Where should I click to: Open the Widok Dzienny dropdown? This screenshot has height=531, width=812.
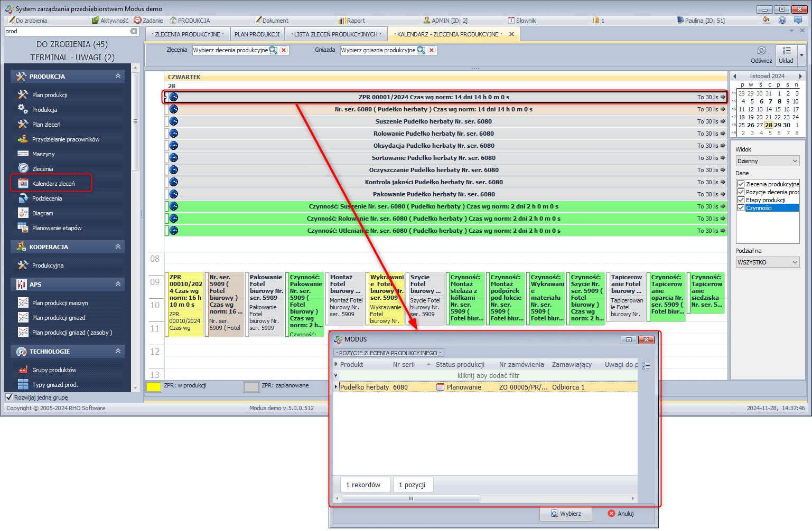point(767,161)
